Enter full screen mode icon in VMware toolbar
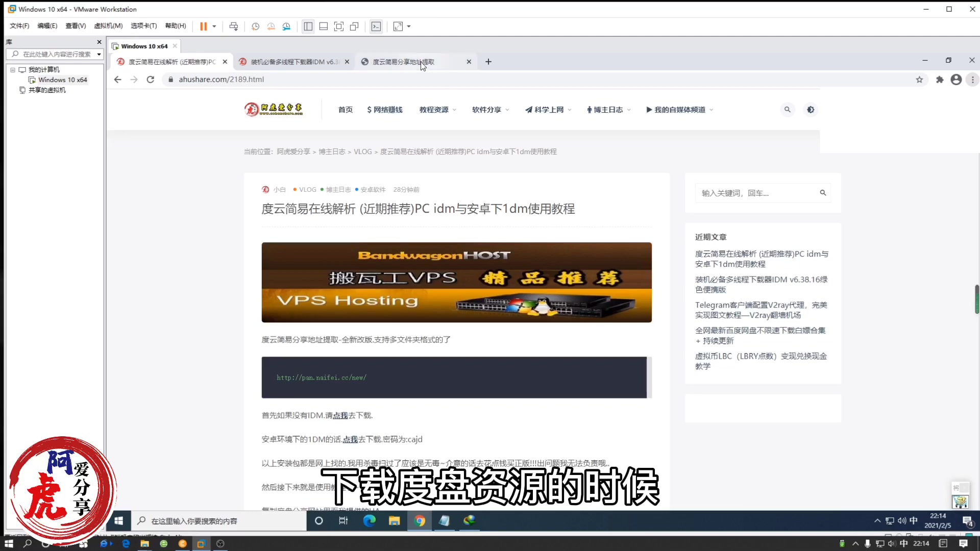980x551 pixels. tap(339, 27)
